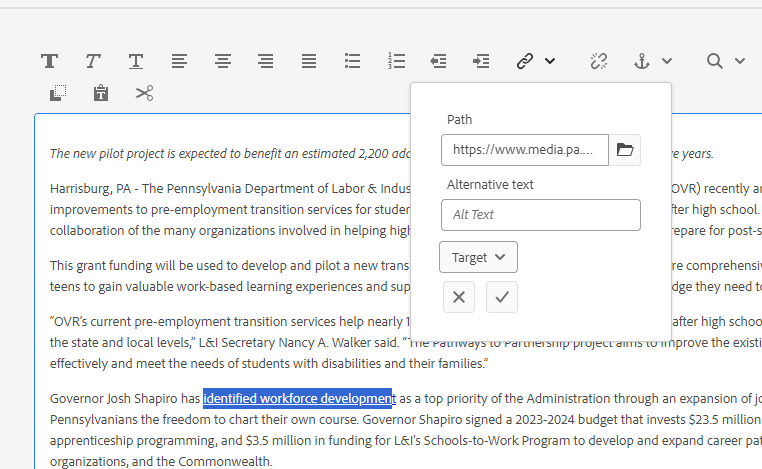Outdent the selected paragraph
Viewport: 762px width, 469px height.
point(438,61)
